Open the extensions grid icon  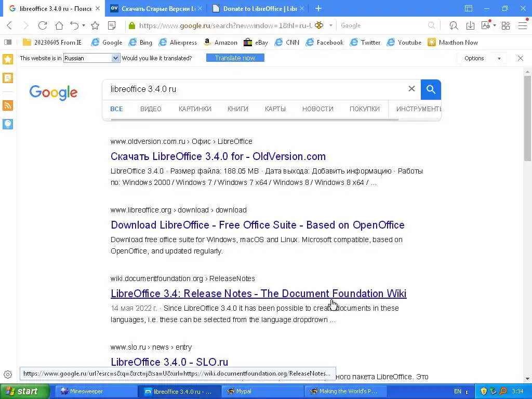[506, 25]
